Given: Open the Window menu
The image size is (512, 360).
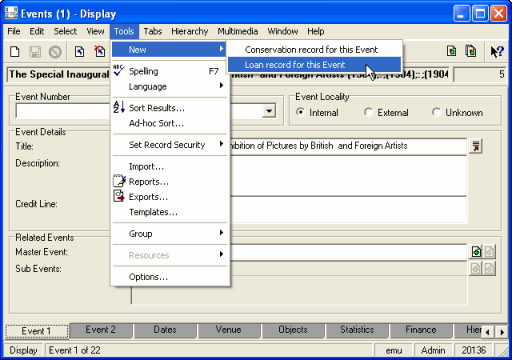Looking at the screenshot, I should 283,31.
